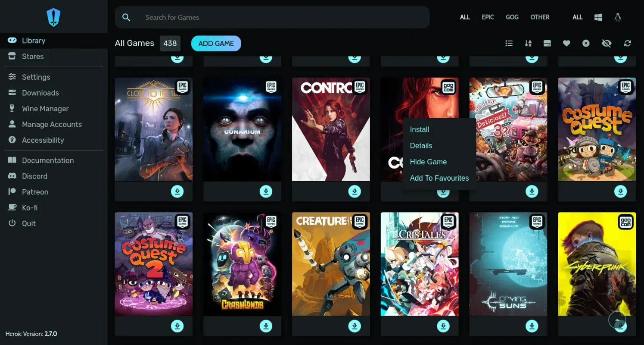Viewport: 644px width, 345px height.
Task: Open Cyberpunk 2077 cover
Action: [597, 264]
